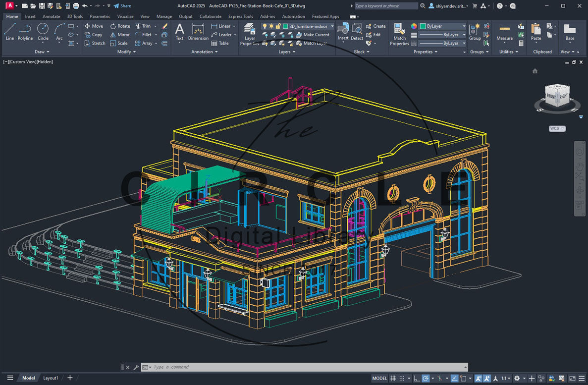The width and height of the screenshot is (588, 385).
Task: Click the Home icon near ViewCube
Action: pos(535,71)
